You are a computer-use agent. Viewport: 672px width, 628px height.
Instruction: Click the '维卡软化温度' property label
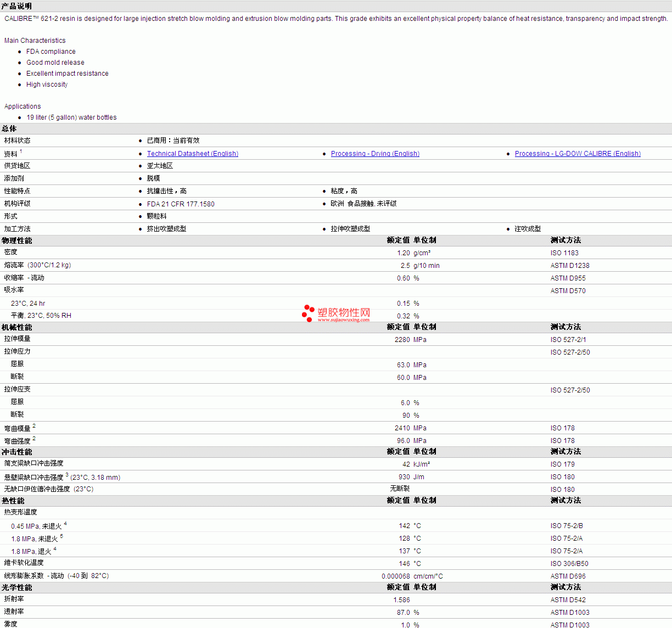coord(24,563)
